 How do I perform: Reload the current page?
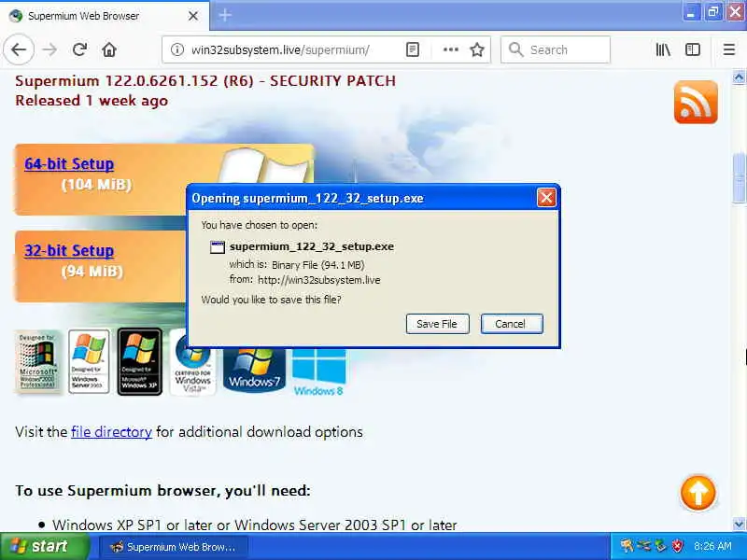[x=79, y=49]
